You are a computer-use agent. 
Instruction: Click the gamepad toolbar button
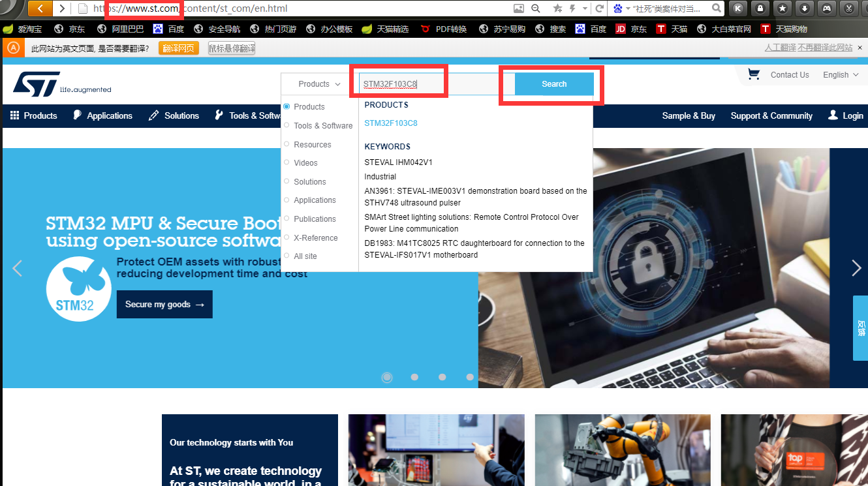(x=827, y=8)
